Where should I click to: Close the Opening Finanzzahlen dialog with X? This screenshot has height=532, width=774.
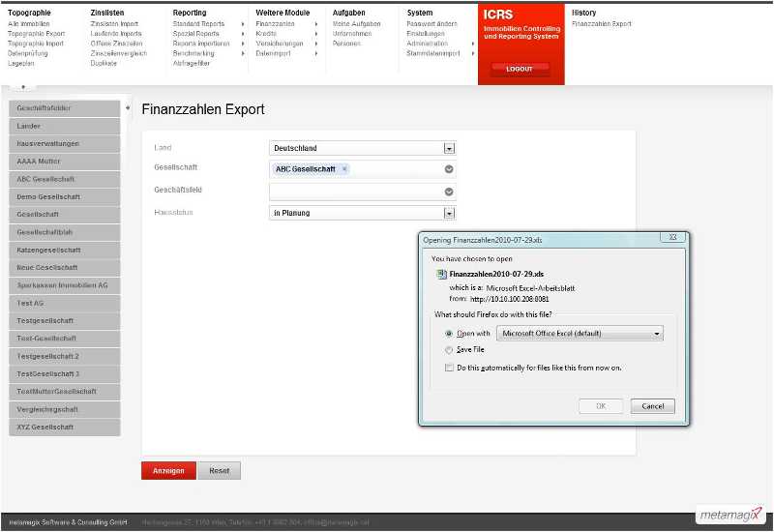[x=672, y=237]
